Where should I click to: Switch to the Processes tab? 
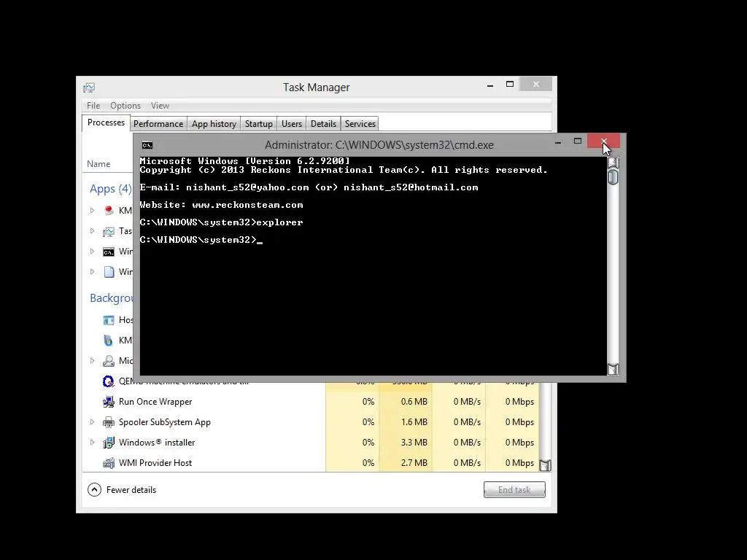click(106, 122)
